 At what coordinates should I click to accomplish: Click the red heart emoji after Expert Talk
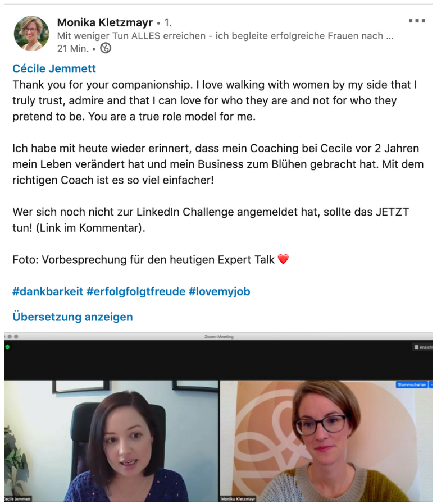(283, 259)
